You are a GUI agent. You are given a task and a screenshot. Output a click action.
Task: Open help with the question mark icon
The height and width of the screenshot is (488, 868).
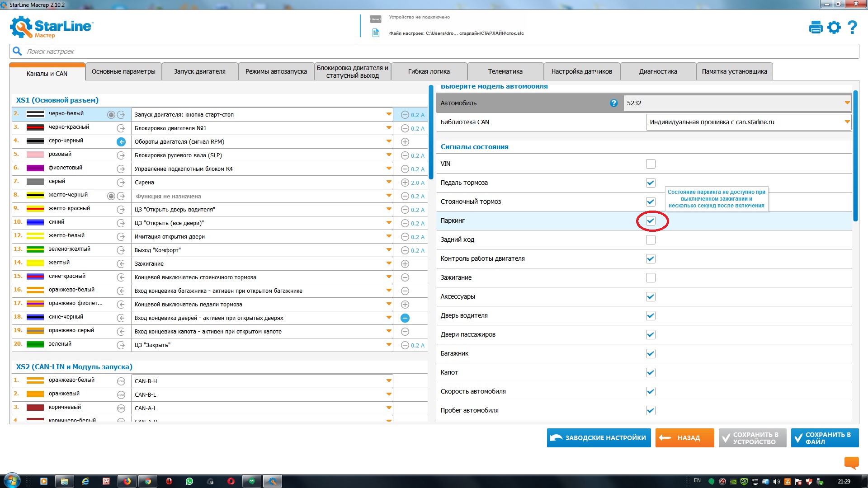852,28
